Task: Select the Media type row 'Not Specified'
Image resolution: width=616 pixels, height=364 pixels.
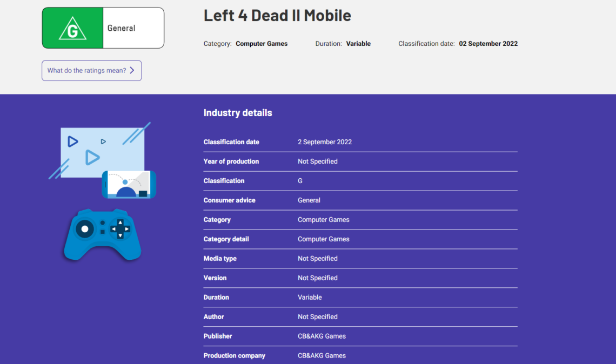Action: coord(318,258)
